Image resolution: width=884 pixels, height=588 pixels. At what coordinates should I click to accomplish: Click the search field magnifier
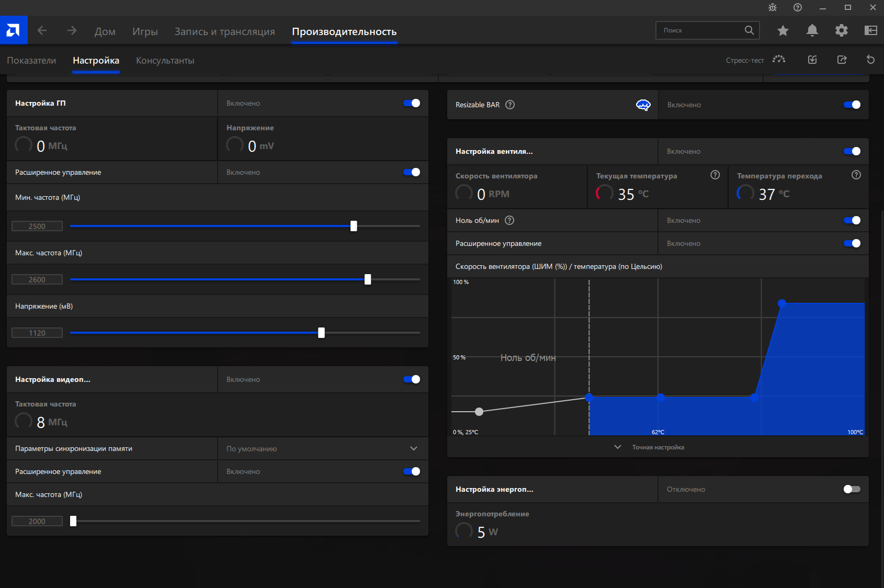tap(749, 30)
